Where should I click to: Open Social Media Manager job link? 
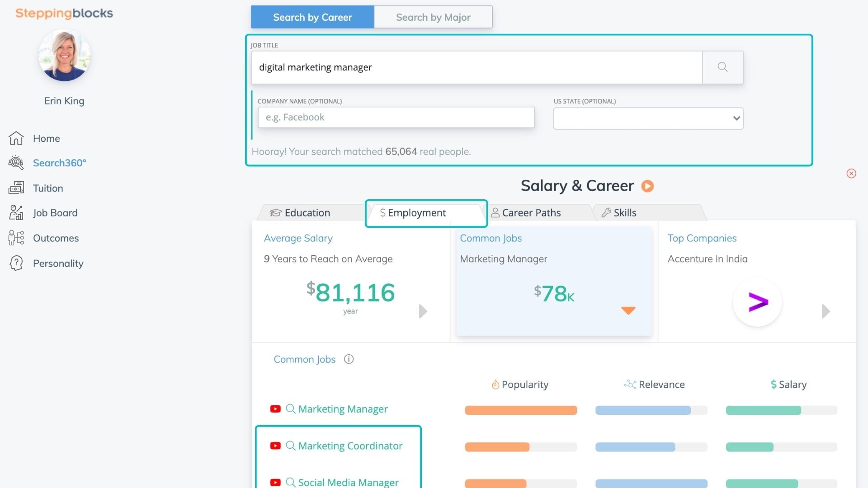(x=349, y=483)
